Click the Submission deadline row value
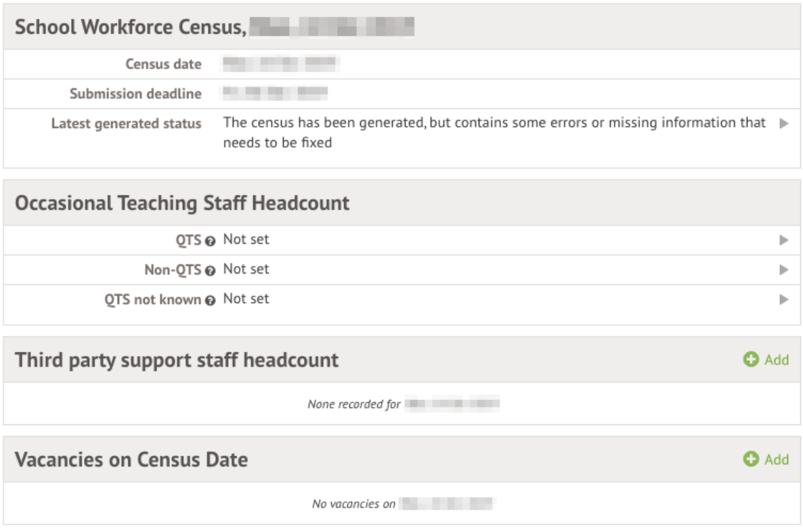 coord(275,94)
